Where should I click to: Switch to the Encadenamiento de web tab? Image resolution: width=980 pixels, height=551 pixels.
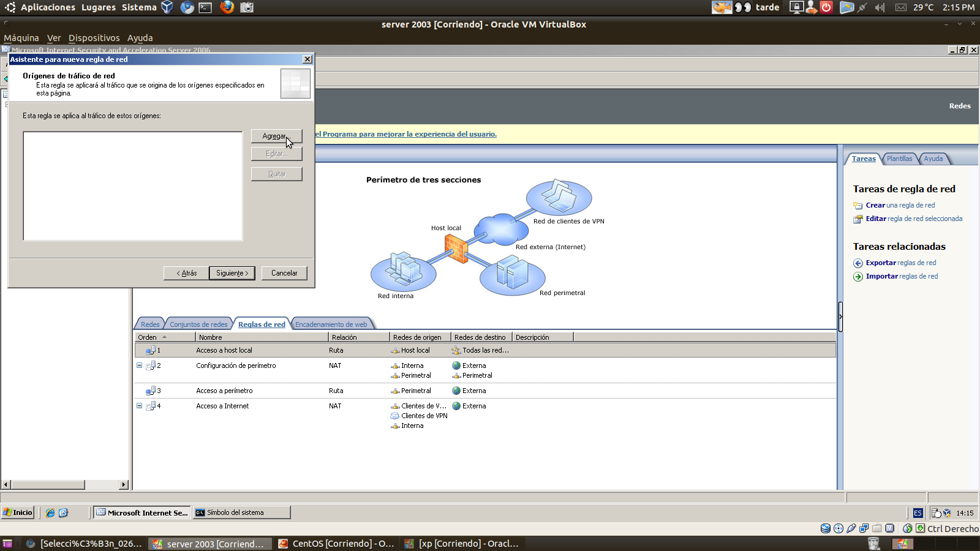(333, 323)
